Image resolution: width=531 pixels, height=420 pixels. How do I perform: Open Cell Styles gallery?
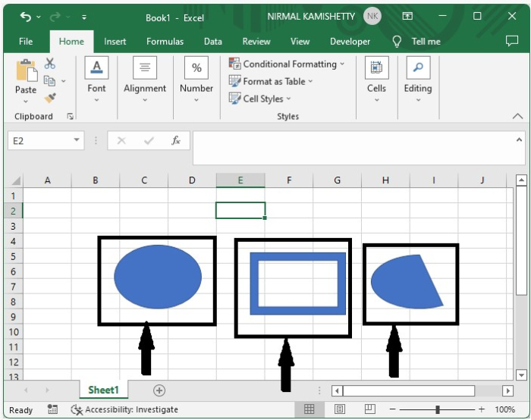click(259, 99)
